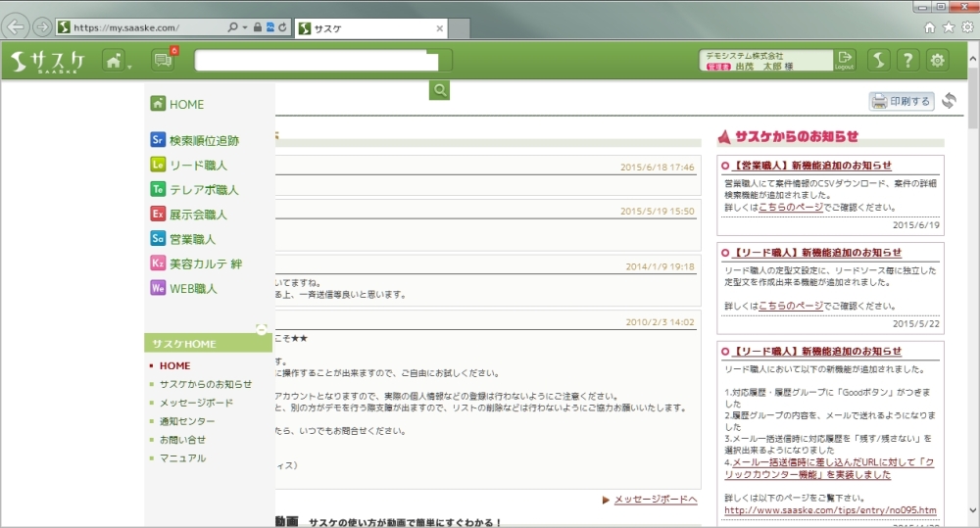Open リード職人 from the app menu
Screen dimensions: 980x528
[x=197, y=166]
